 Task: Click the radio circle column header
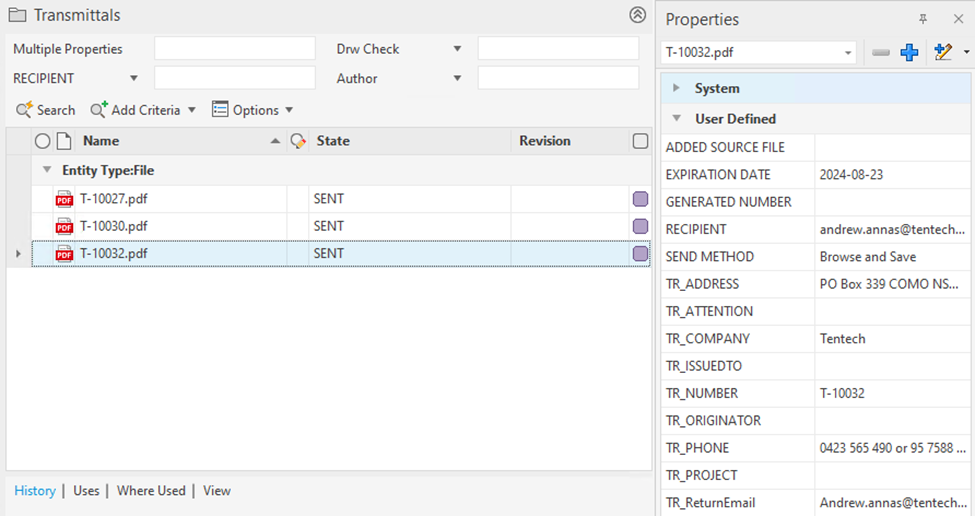click(x=42, y=141)
